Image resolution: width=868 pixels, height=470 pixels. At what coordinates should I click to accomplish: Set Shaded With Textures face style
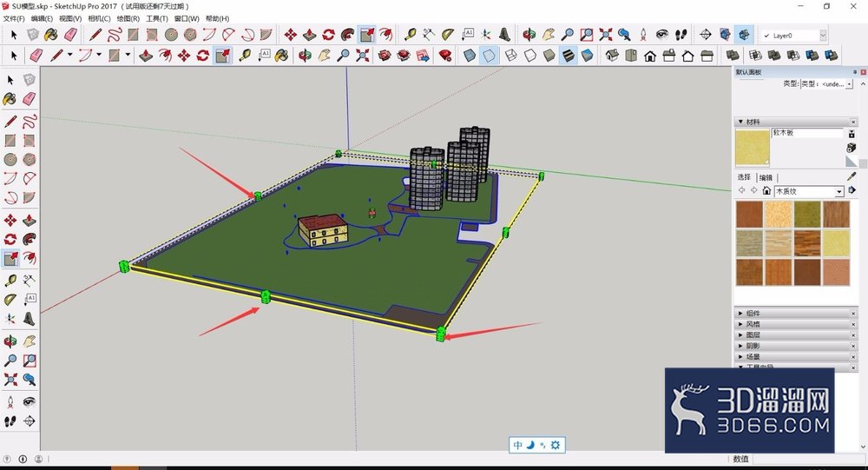569,56
